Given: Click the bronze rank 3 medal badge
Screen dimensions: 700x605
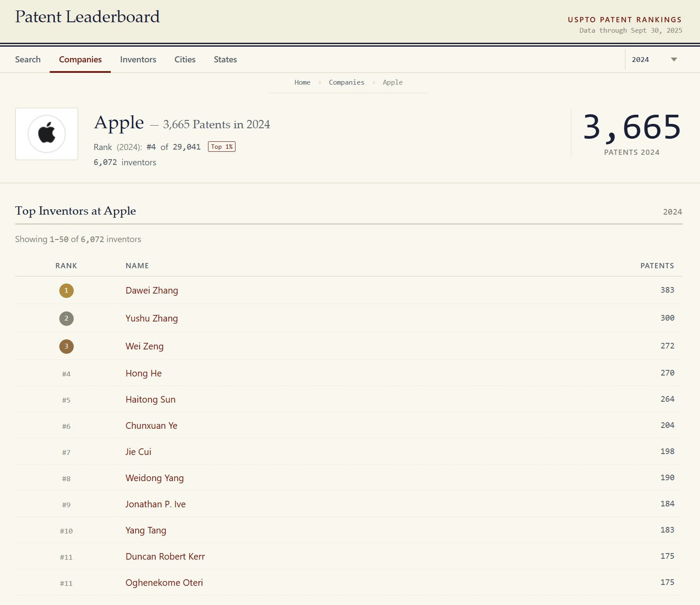Looking at the screenshot, I should (66, 346).
